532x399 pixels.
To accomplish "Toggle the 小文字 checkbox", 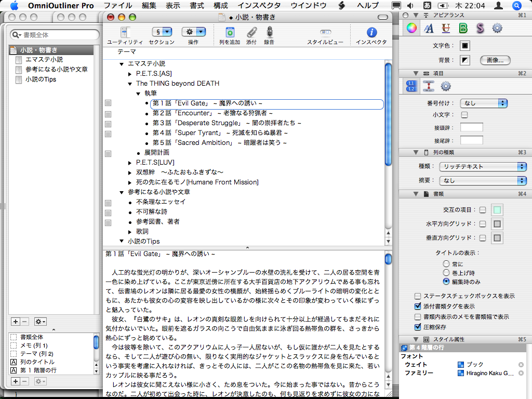I will [464, 115].
